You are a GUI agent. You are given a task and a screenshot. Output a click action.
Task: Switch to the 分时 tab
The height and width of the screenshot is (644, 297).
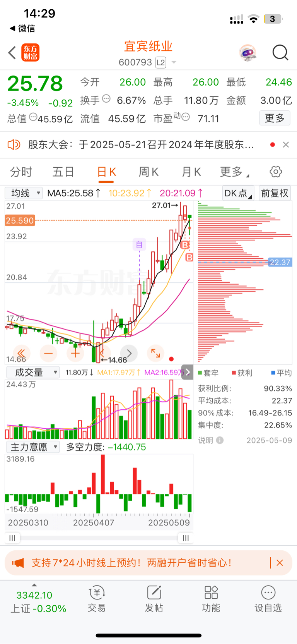(21, 172)
